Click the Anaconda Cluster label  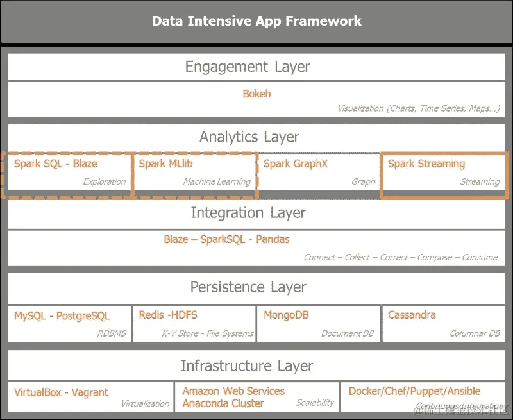point(223,403)
